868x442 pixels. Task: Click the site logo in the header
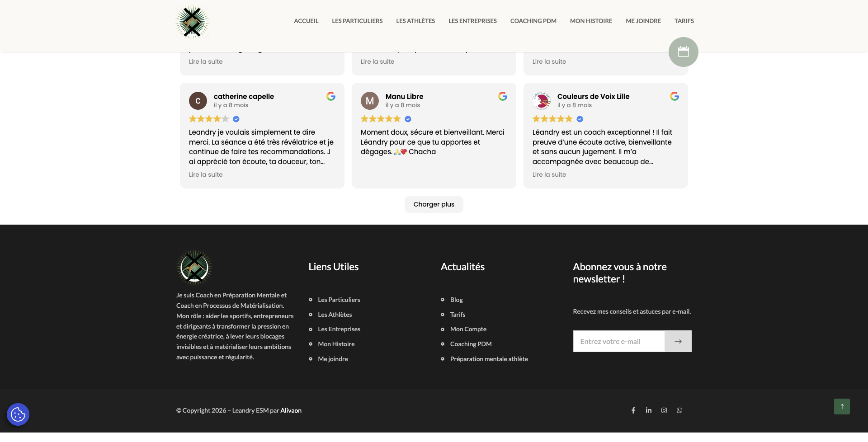192,22
